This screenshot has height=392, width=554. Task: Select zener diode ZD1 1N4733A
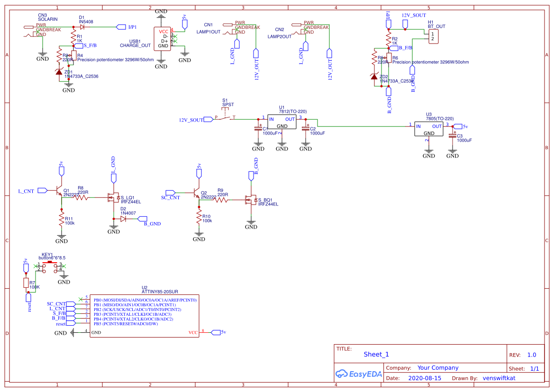pos(59,71)
